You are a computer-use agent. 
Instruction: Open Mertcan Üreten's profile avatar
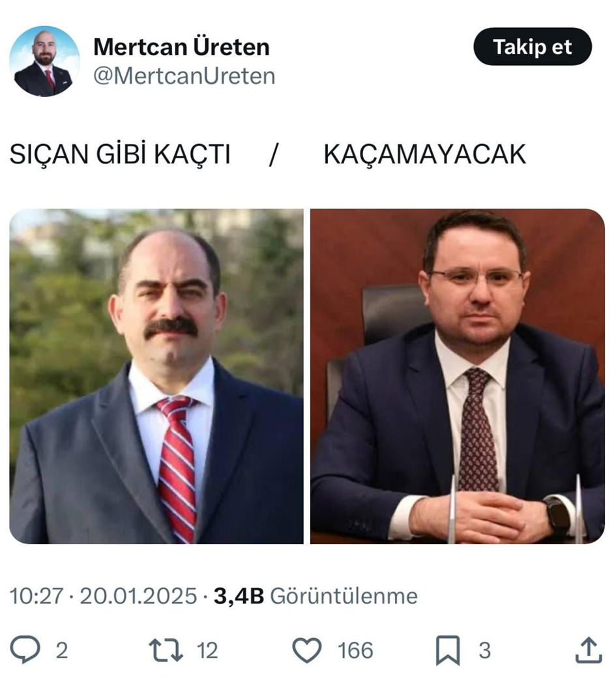pos(44,61)
